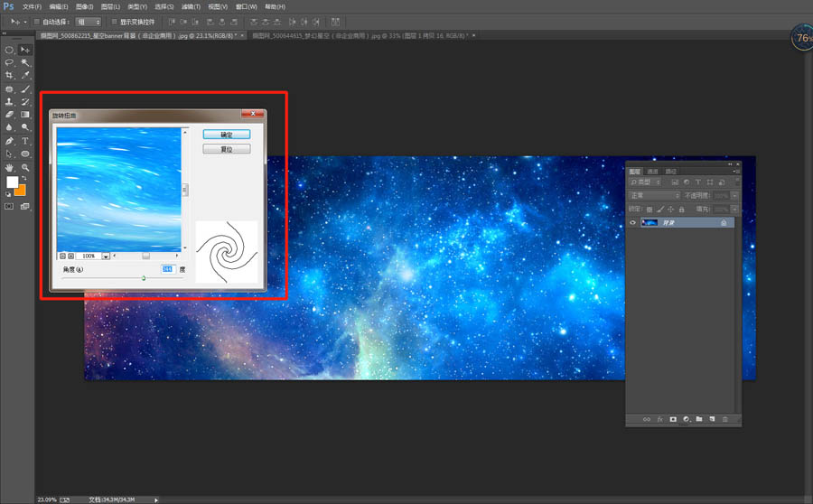Open the preview zoom 100% dropdown

click(x=106, y=257)
